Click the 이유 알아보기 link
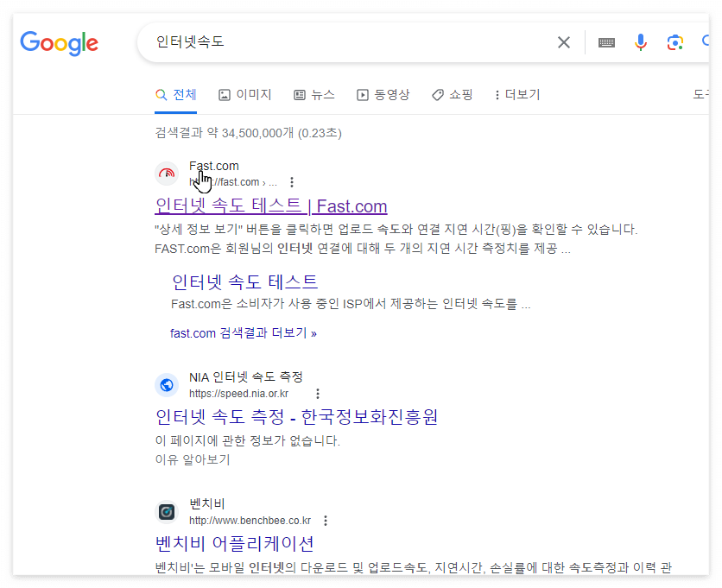Screen dimensions: 722x588 click(192, 458)
